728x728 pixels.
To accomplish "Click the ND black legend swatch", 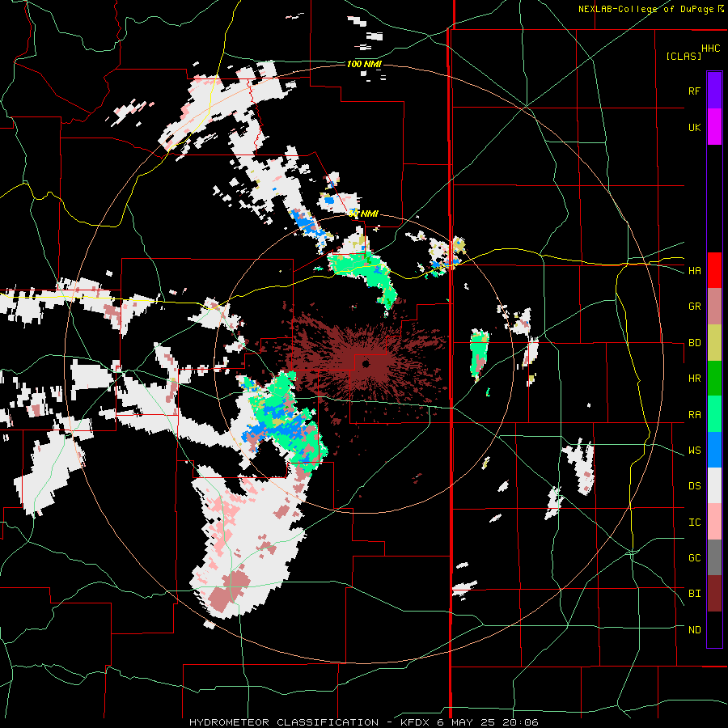I will (714, 629).
